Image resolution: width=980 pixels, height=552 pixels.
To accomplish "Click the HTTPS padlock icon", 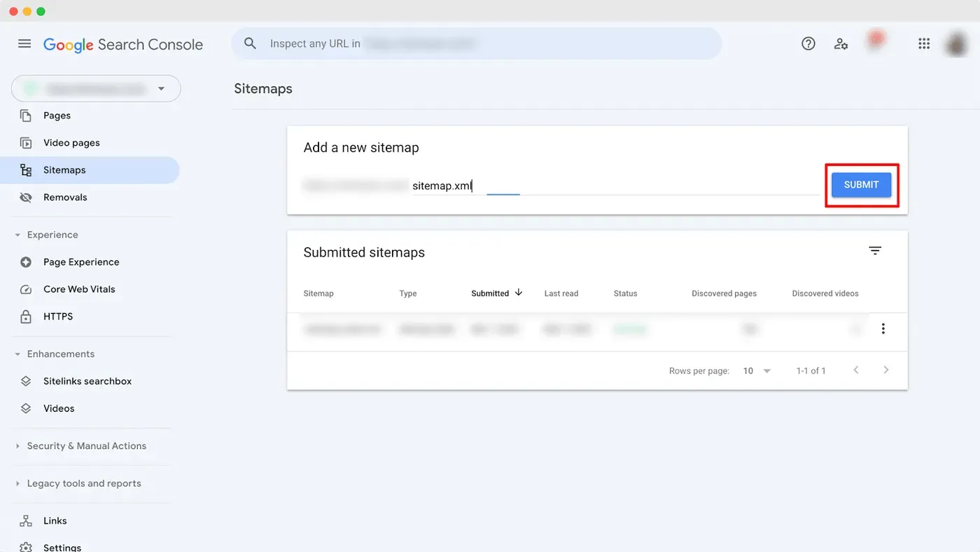I will tap(26, 317).
